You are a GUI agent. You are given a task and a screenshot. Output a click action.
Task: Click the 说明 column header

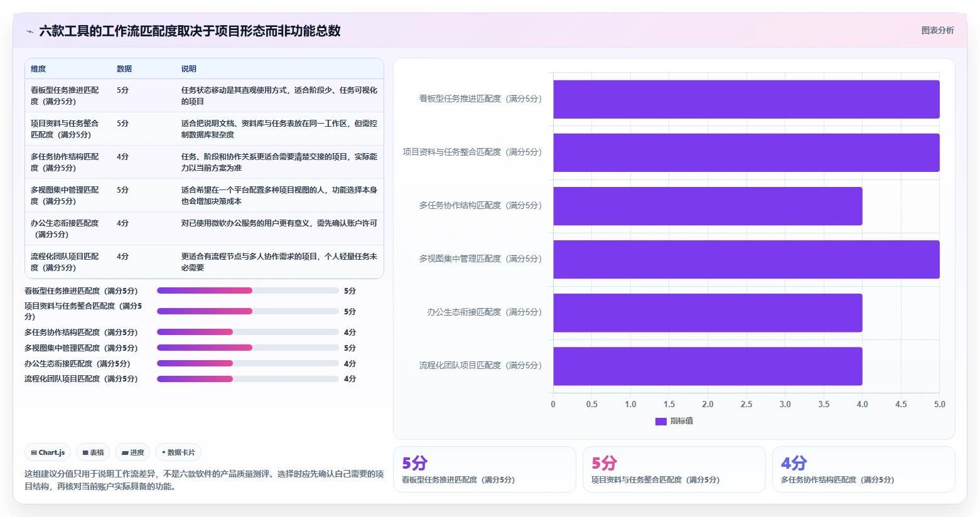(189, 69)
